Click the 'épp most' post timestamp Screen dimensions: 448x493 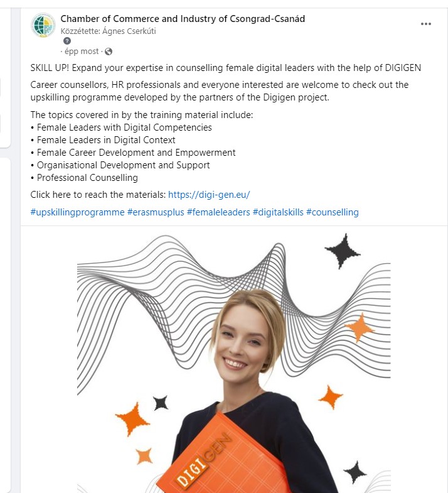[82, 51]
